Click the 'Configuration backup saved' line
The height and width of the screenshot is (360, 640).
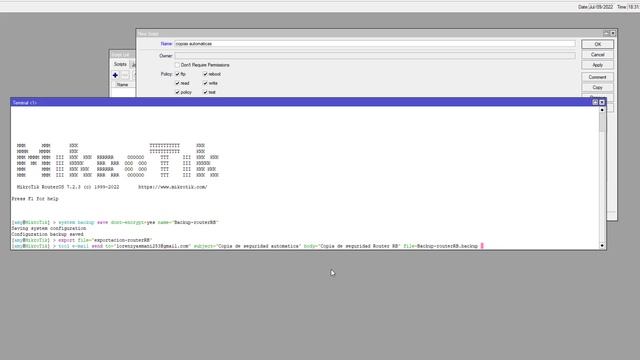coord(47,234)
